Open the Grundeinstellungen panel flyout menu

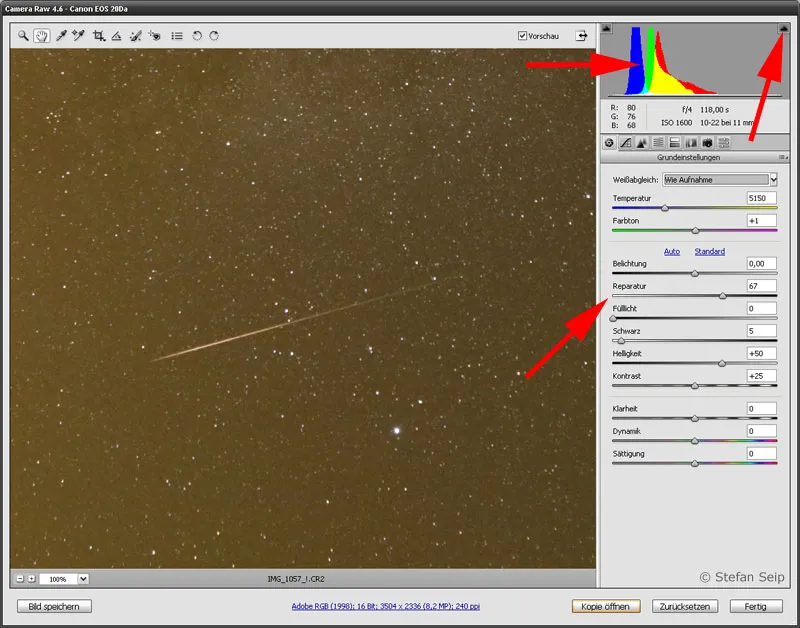(x=782, y=158)
